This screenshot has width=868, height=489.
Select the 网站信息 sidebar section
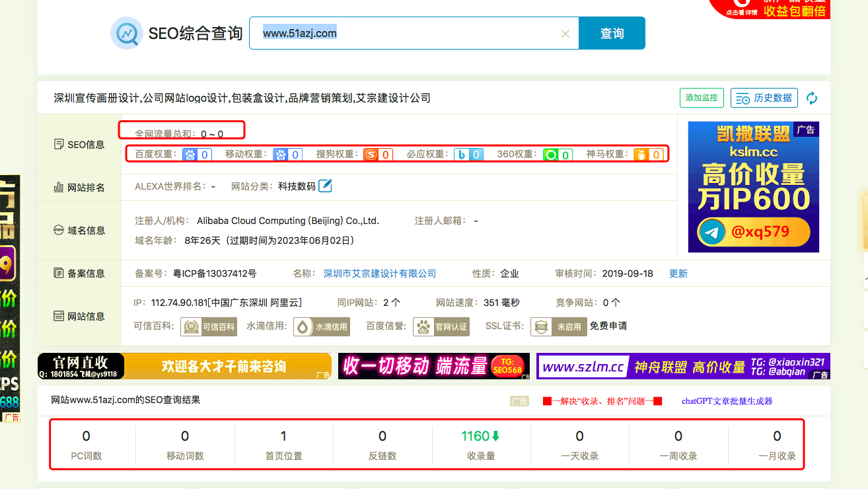79,316
